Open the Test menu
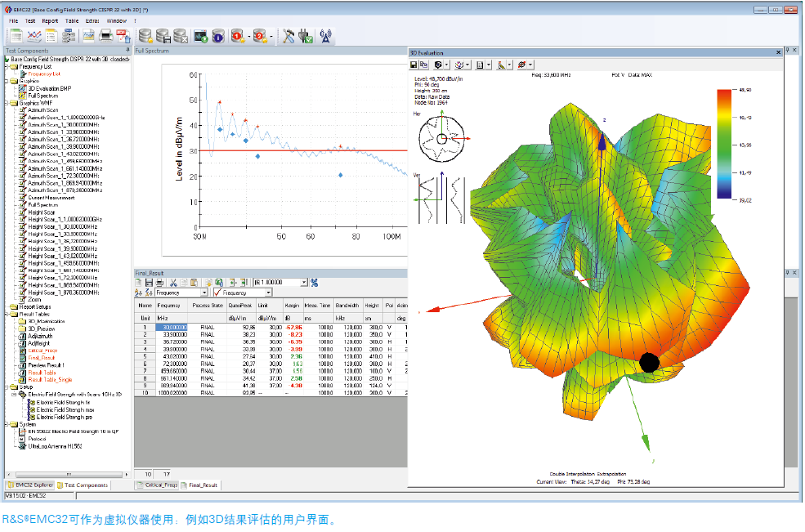The width and height of the screenshot is (805, 532). click(30, 21)
